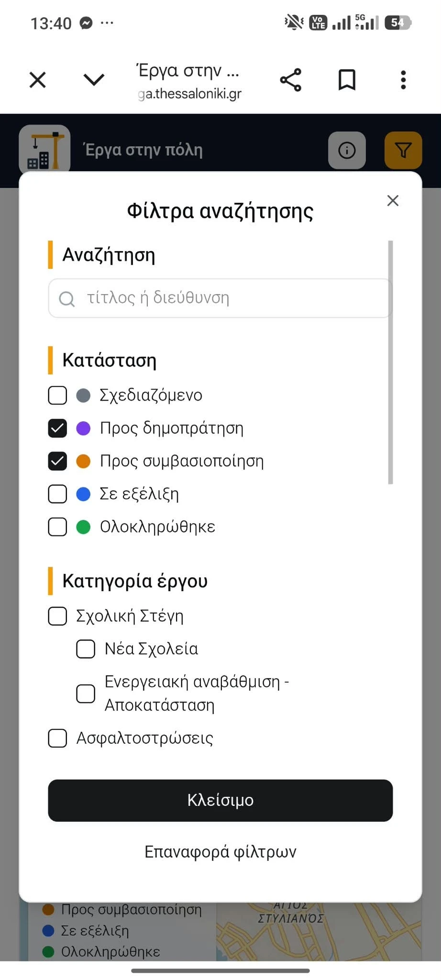Uncheck Προς συμβασιοποίηση status filter
Screen dimensions: 441x980
click(x=57, y=461)
